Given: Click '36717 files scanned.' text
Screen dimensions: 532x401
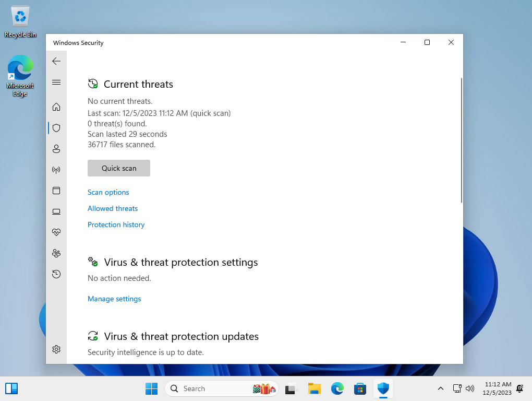Looking at the screenshot, I should click(x=122, y=145).
